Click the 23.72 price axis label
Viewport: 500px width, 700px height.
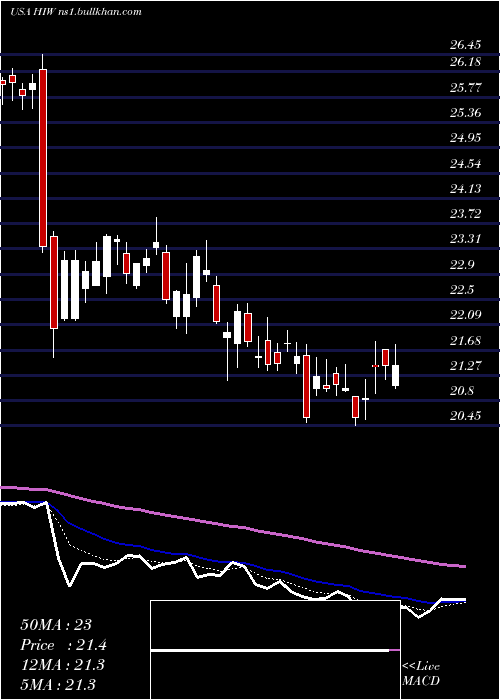pos(465,213)
